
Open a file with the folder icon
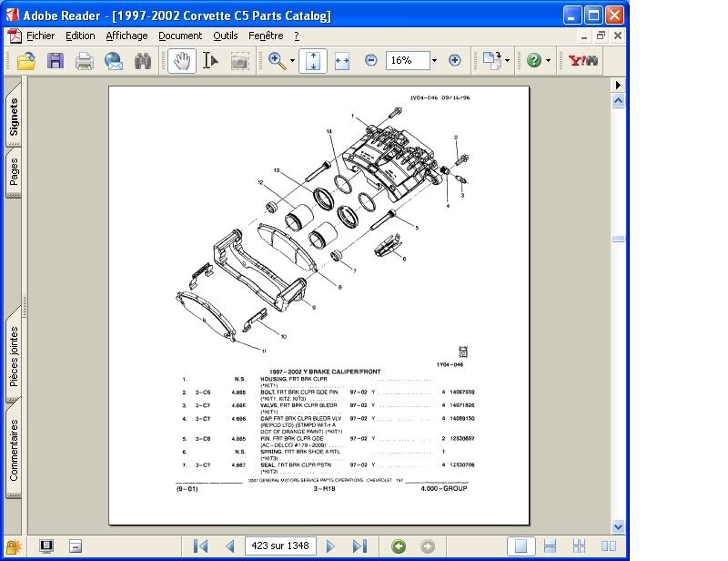pyautogui.click(x=26, y=61)
